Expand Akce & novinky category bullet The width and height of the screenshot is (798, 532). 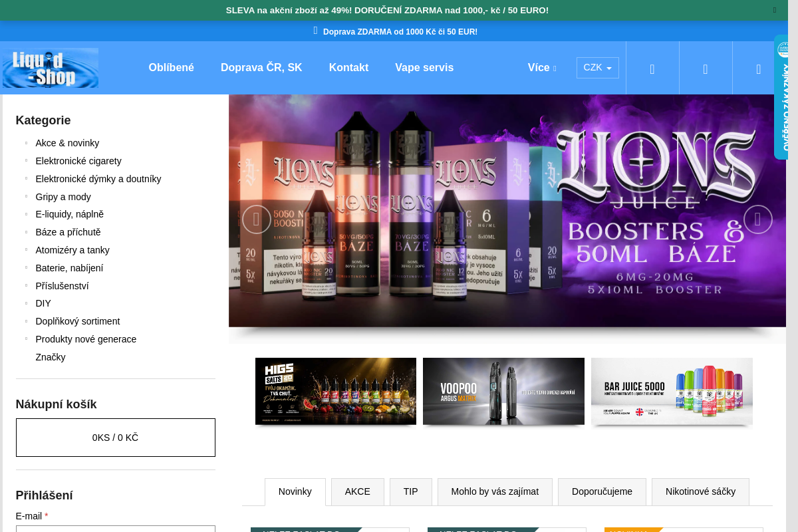pyautogui.click(x=26, y=143)
